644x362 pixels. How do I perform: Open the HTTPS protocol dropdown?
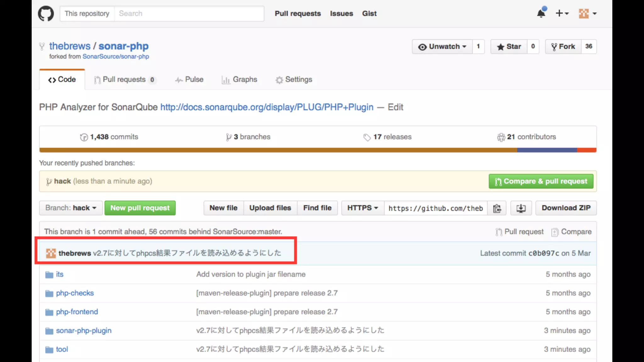(363, 208)
